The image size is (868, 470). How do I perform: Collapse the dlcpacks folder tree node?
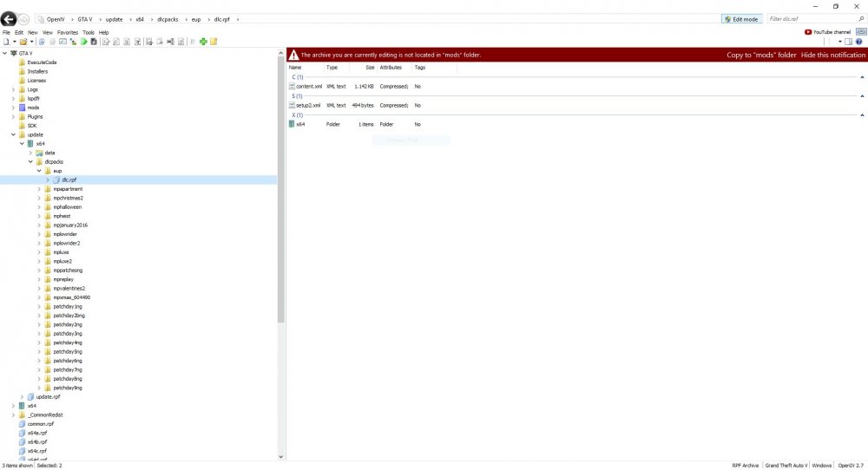pos(30,161)
